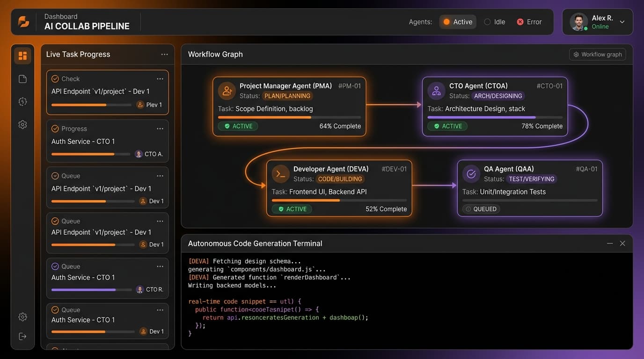Image resolution: width=644 pixels, height=359 pixels.
Task: Open options on last Queue Auth Service card
Action: point(160,310)
